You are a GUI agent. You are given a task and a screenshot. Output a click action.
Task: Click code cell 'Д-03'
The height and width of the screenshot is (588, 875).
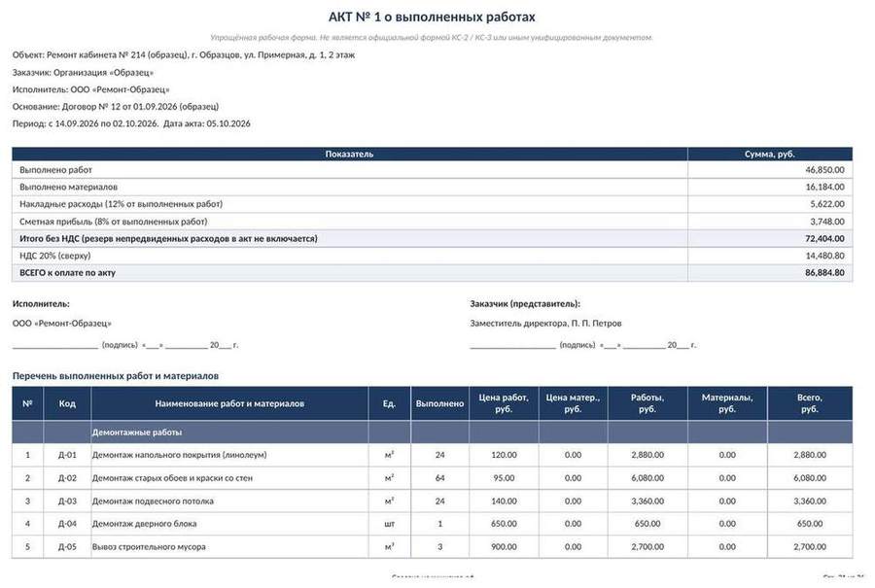[x=67, y=501]
